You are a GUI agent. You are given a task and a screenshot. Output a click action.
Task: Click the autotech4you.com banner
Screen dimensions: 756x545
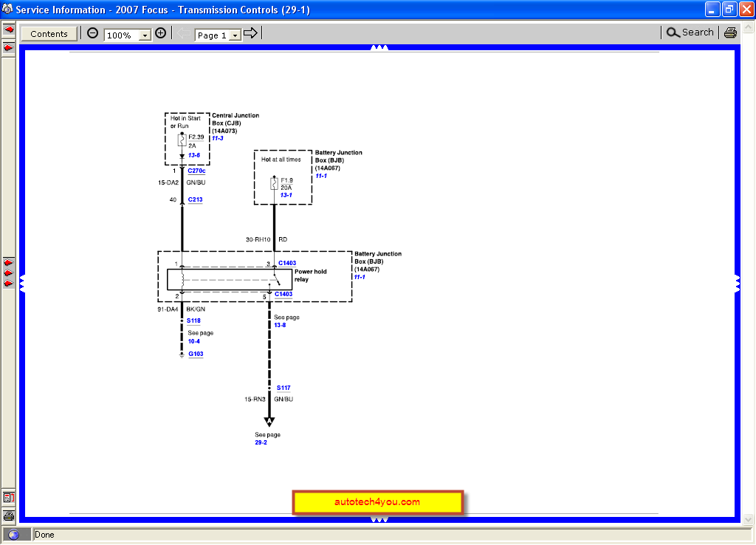[x=377, y=501]
